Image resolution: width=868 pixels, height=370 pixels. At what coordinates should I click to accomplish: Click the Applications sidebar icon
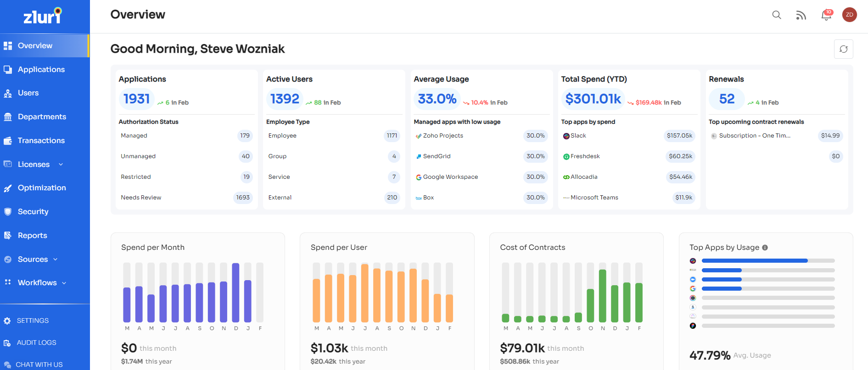click(x=8, y=70)
